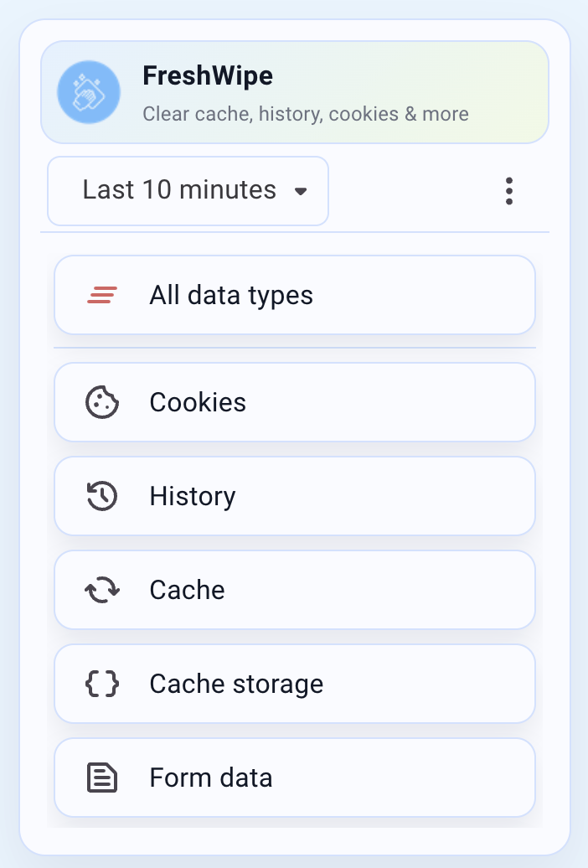The image size is (588, 868).
Task: Open the kebab menu for extra options
Action: (x=509, y=191)
